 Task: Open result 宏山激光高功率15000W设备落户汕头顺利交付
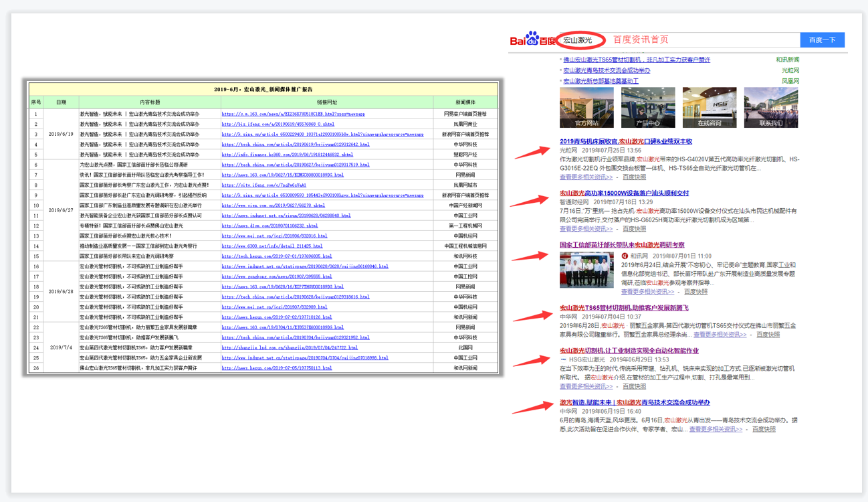(x=624, y=193)
